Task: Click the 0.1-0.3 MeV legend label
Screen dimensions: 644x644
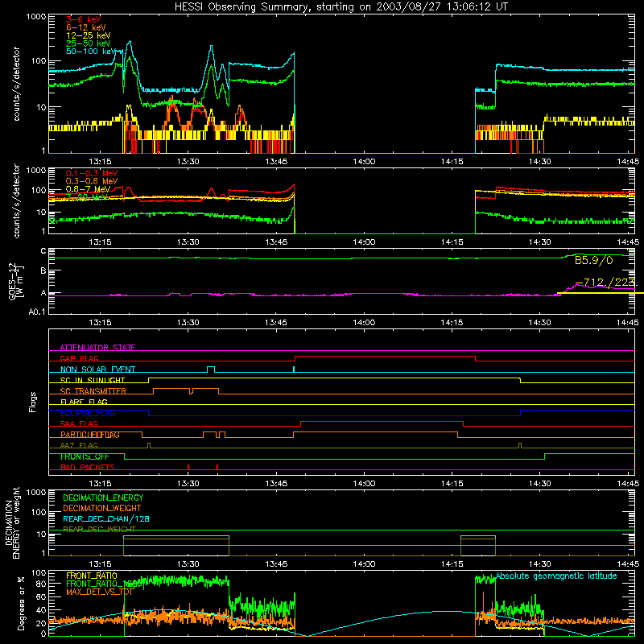Action: [x=92, y=173]
